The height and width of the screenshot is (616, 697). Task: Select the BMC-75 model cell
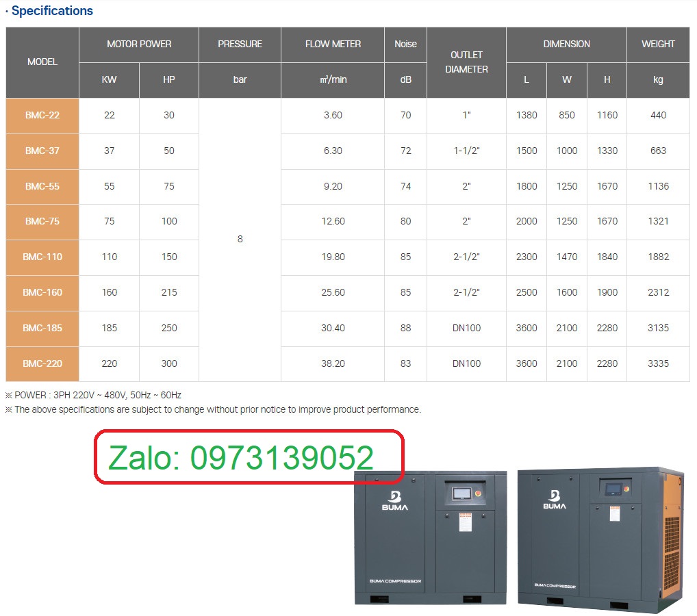coord(42,221)
